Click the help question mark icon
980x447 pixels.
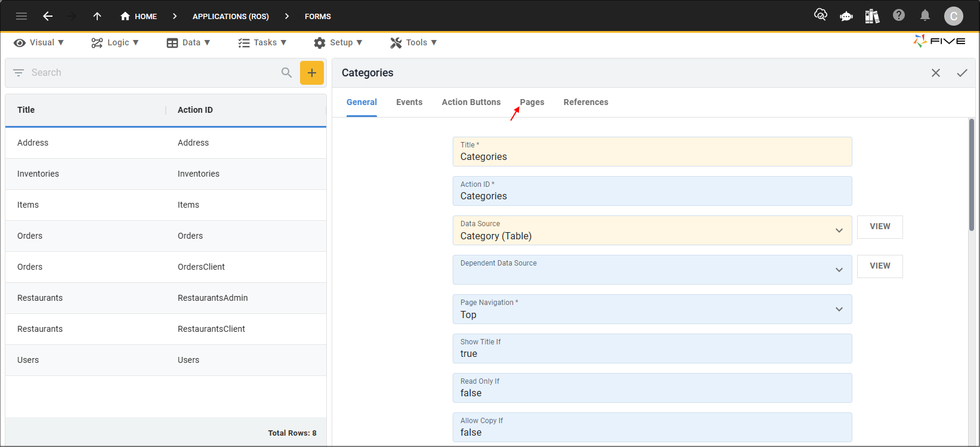[899, 16]
